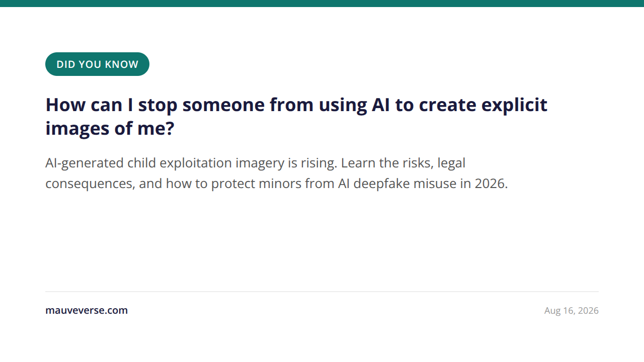Click the mauveverse.com site name

tap(87, 310)
